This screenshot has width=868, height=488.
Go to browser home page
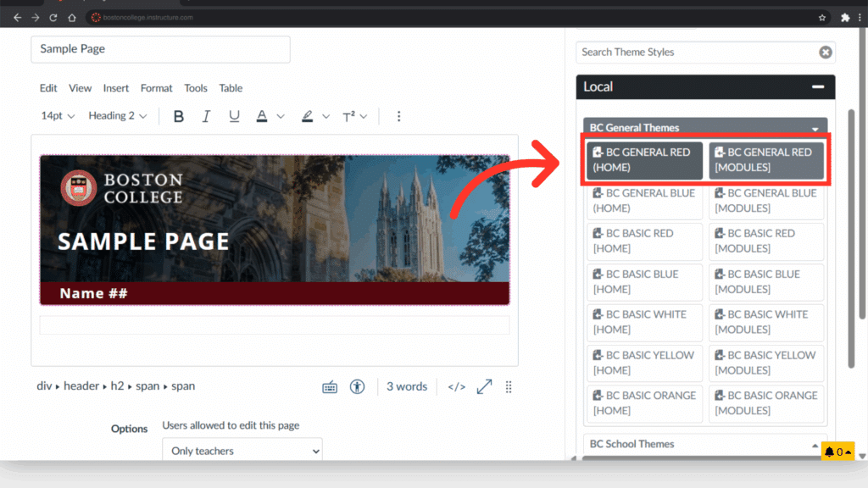click(72, 18)
